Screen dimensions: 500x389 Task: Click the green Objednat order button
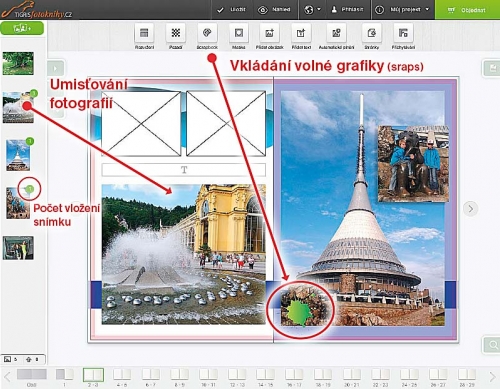(467, 10)
